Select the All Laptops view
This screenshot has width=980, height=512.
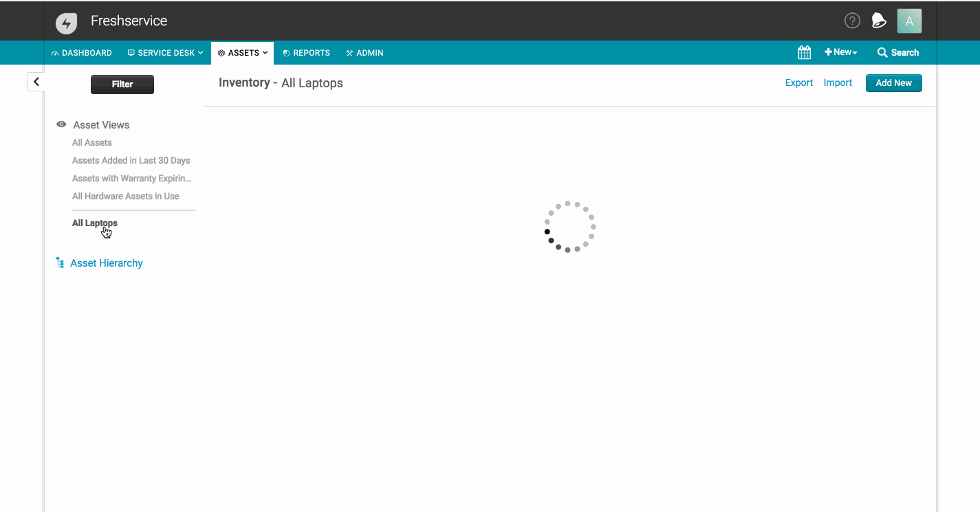coord(95,223)
